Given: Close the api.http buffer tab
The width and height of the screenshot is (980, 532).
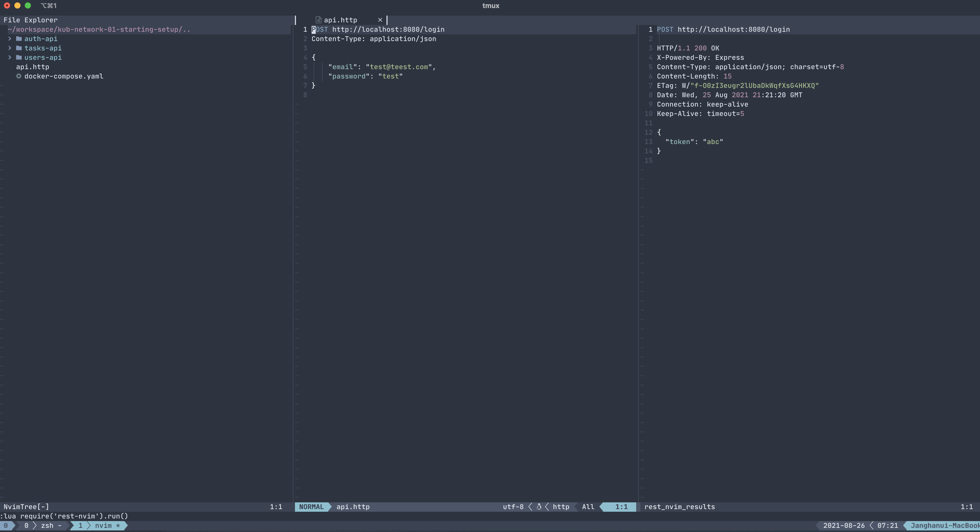Looking at the screenshot, I should (380, 20).
